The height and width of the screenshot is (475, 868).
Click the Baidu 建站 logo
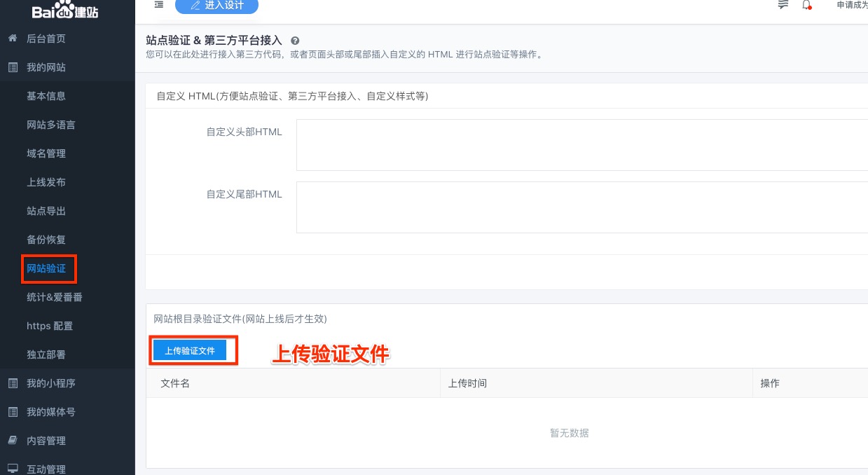65,11
